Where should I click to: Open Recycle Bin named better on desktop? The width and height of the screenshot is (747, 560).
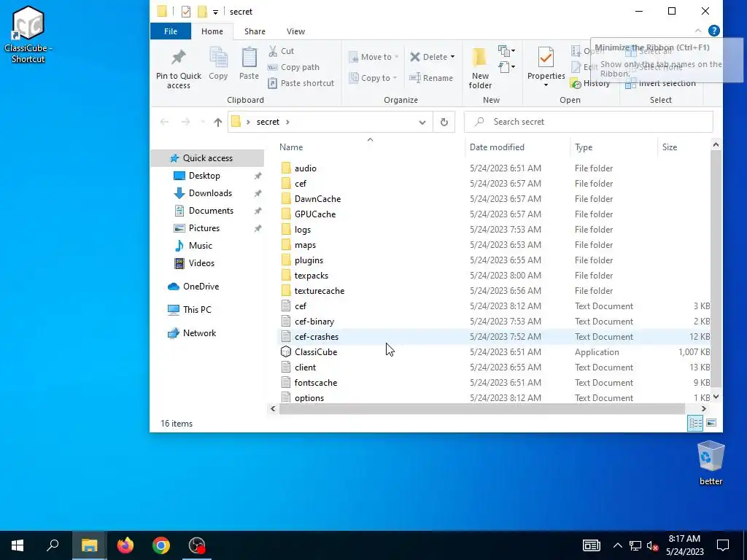tap(711, 462)
